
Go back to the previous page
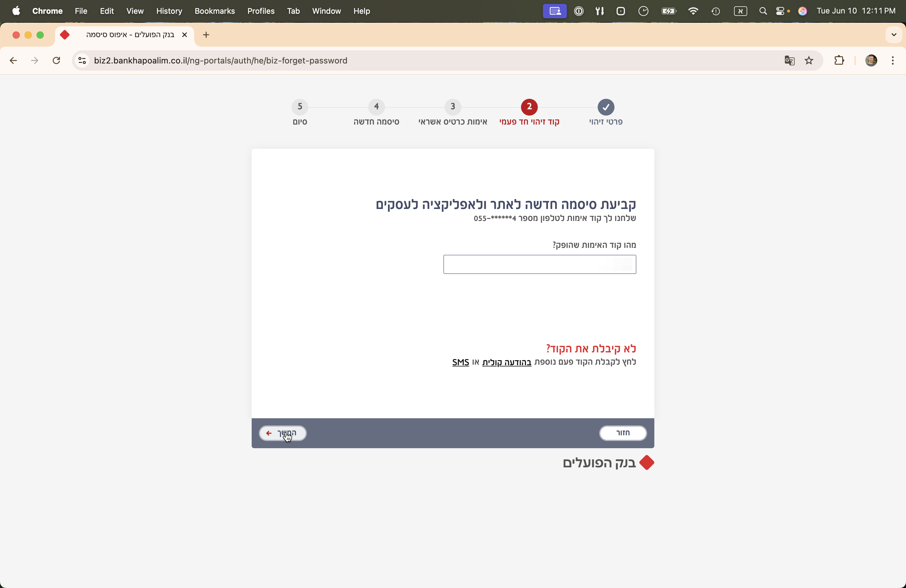pos(13,60)
